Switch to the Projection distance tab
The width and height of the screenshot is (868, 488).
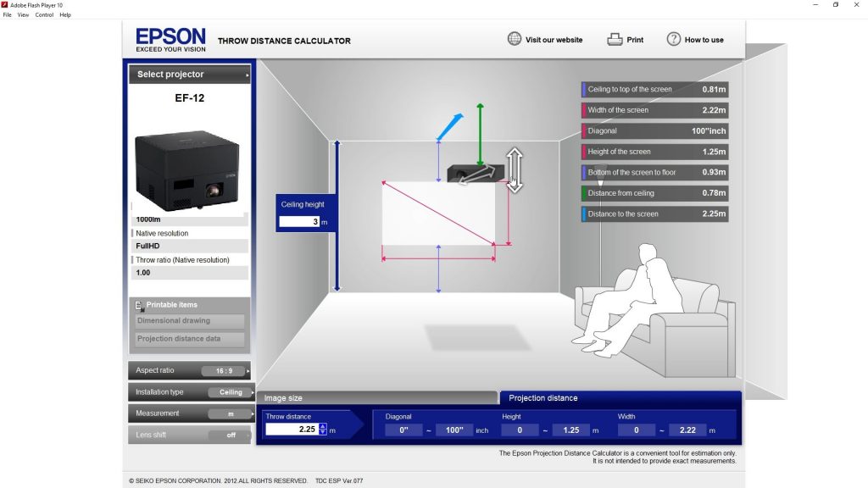click(x=620, y=398)
